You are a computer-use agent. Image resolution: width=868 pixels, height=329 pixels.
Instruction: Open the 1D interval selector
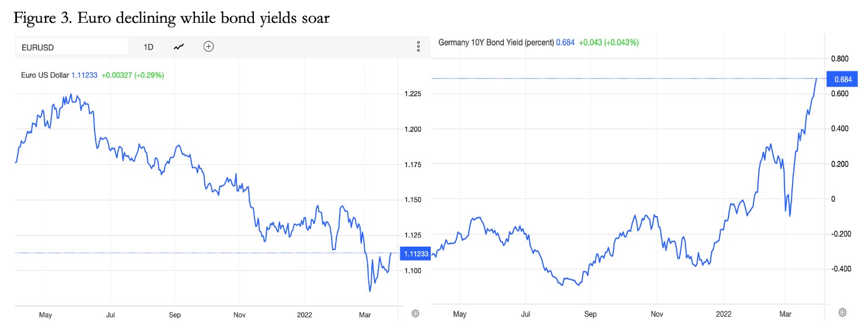coord(148,47)
